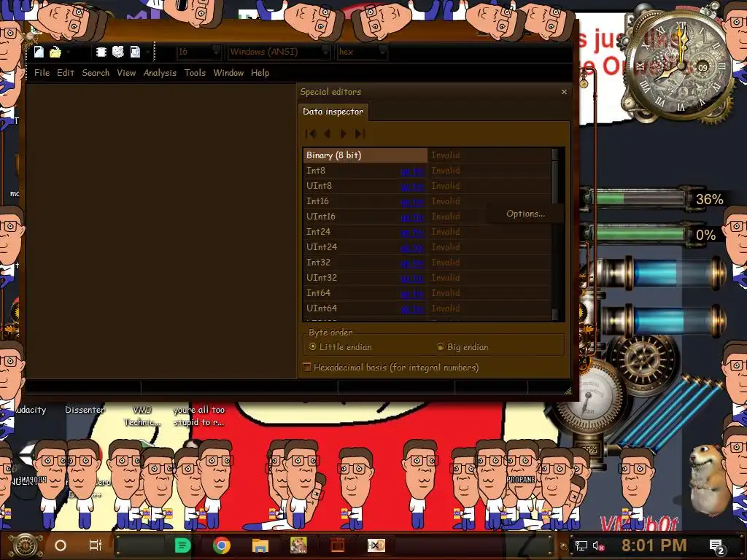747x560 pixels.
Task: Click the go to link for Int8
Action: pos(412,171)
